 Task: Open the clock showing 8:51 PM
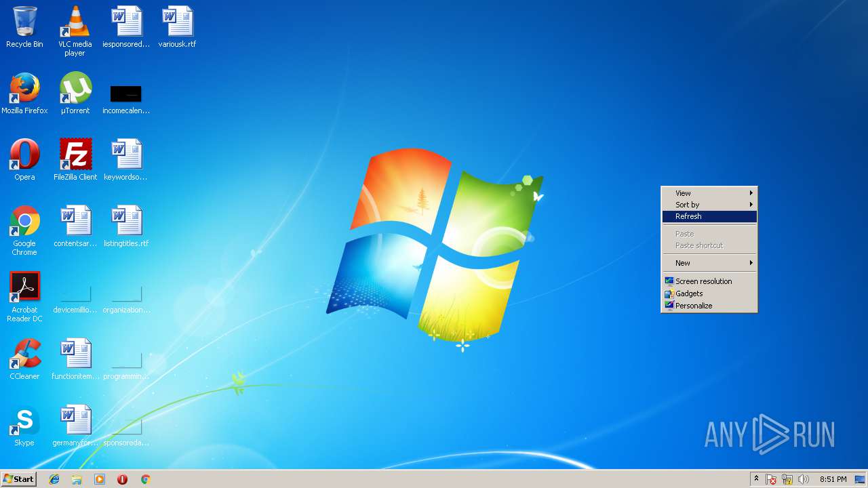click(833, 479)
